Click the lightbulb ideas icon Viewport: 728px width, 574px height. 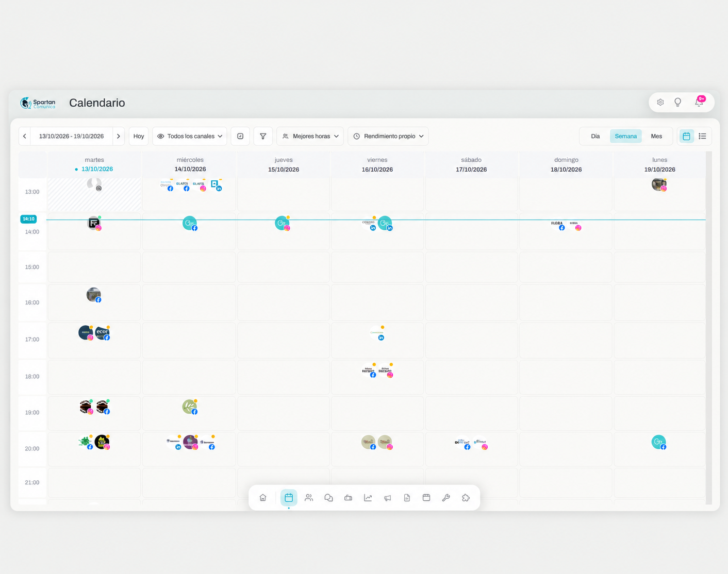point(678,103)
